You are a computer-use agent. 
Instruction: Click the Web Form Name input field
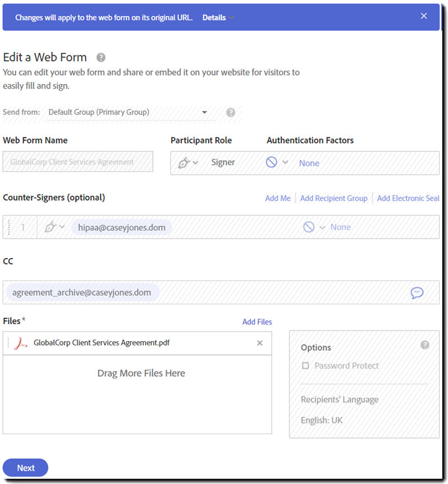point(78,162)
